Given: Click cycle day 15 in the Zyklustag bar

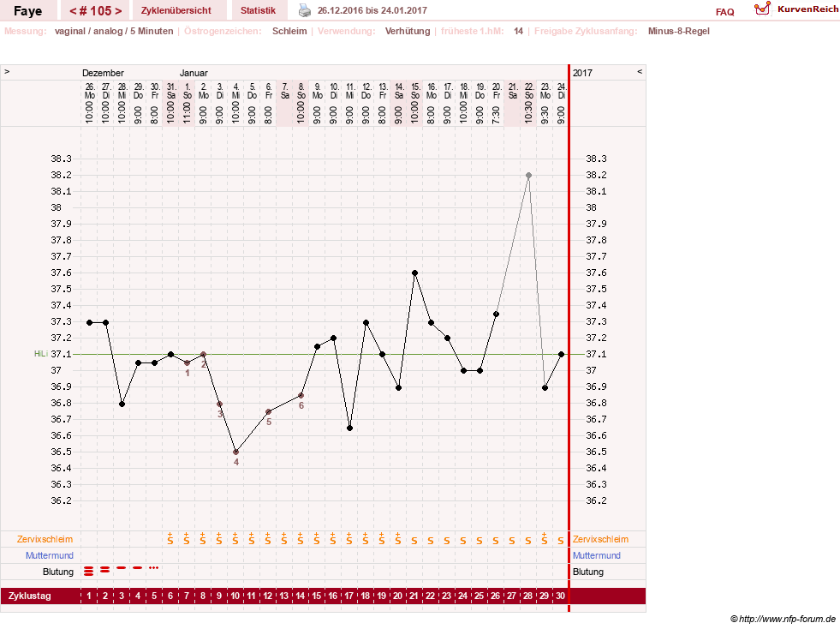Looking at the screenshot, I should pyautogui.click(x=317, y=596).
